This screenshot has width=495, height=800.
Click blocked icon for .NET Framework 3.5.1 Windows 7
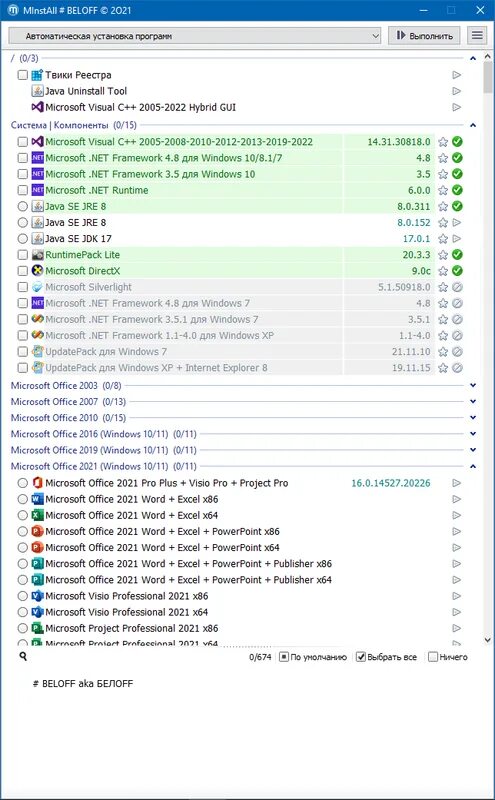pyautogui.click(x=457, y=319)
